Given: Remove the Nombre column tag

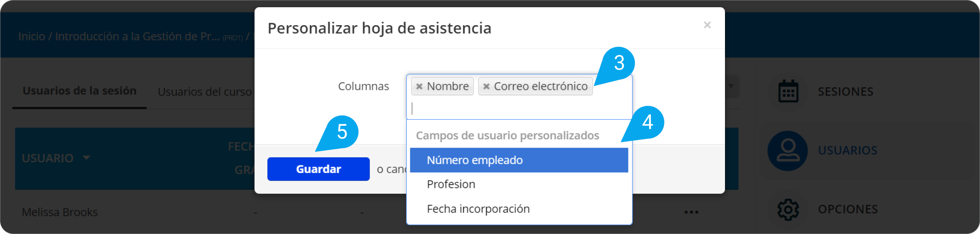Looking at the screenshot, I should [419, 87].
